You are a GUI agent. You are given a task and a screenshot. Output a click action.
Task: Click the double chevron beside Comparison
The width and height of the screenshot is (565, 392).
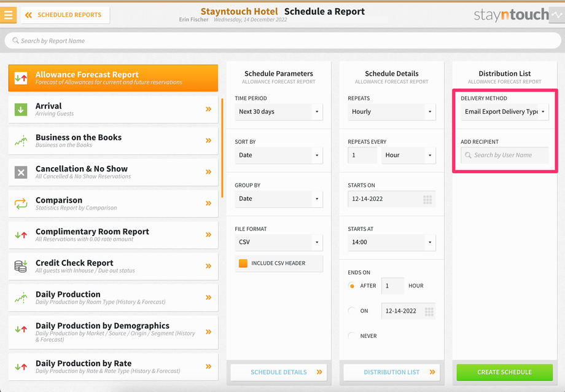point(208,203)
